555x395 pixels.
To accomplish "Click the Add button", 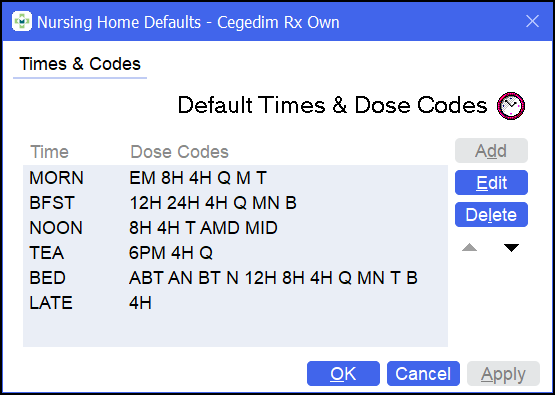I will [491, 151].
